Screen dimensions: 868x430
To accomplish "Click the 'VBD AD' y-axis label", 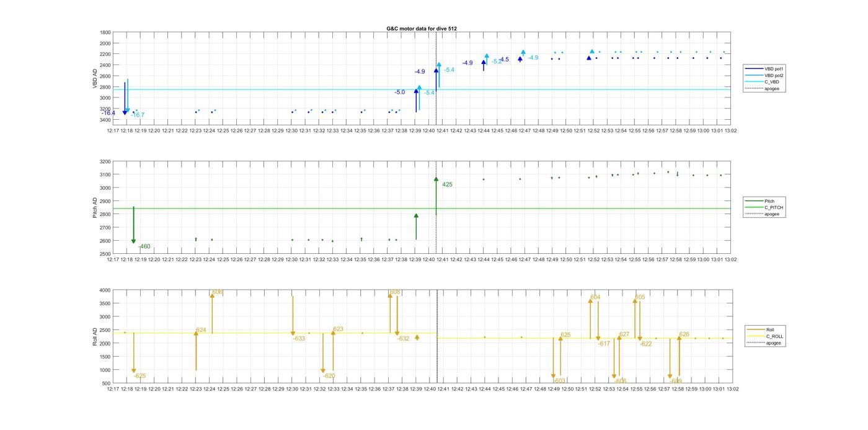I will pos(95,78).
